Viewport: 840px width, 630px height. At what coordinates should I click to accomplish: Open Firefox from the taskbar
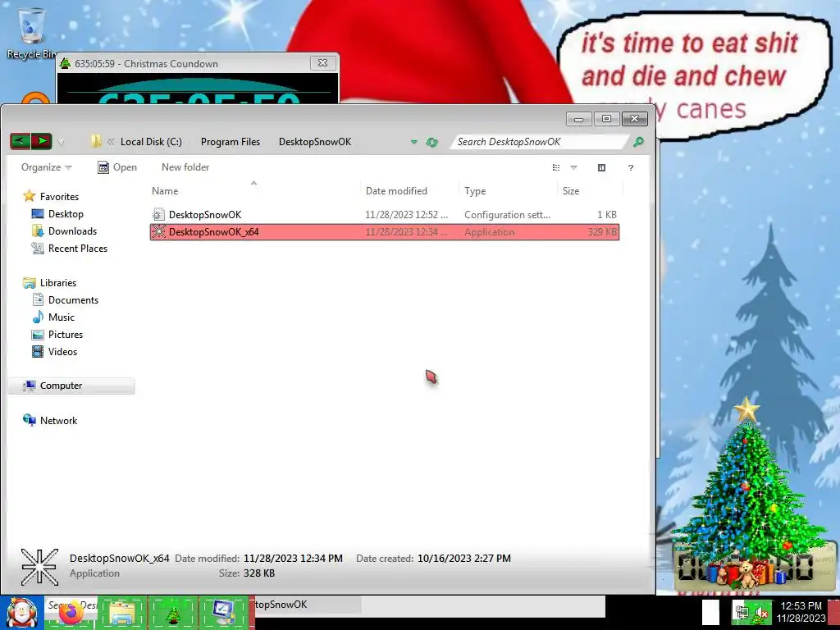pos(71,613)
